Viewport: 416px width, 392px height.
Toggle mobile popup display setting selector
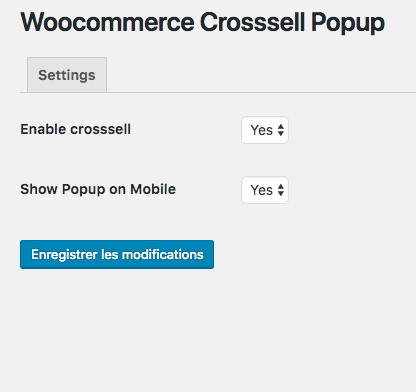tap(265, 190)
